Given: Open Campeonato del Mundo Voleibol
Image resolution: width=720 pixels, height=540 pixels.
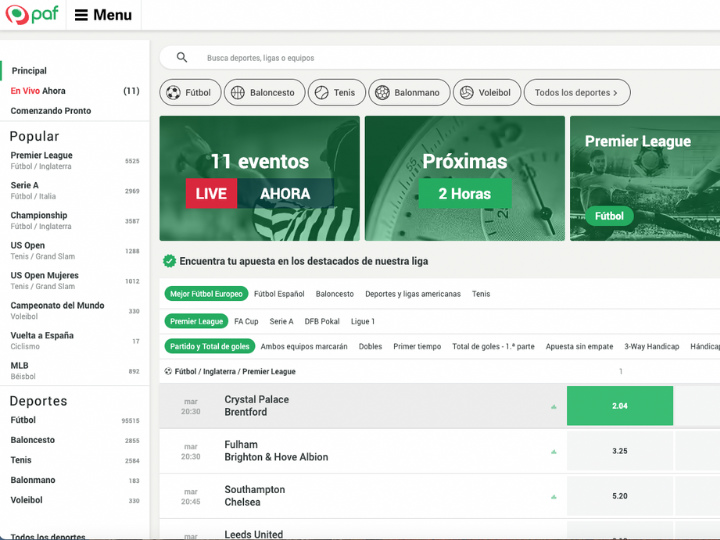Looking at the screenshot, I should tap(74, 310).
